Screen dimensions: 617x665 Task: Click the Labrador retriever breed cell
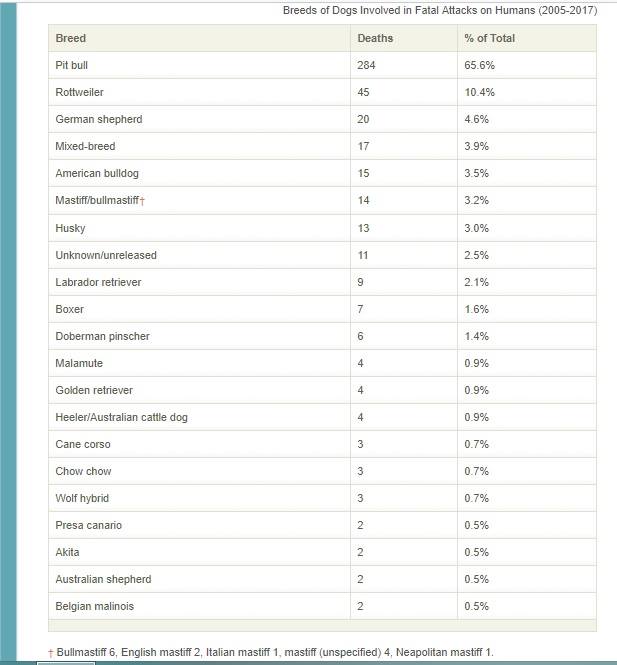[98, 282]
